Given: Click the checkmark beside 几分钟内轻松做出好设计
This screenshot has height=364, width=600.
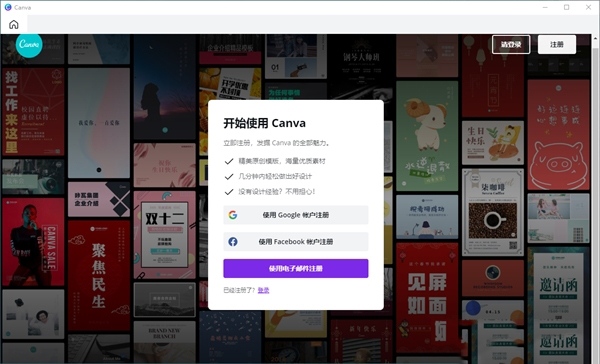Looking at the screenshot, I should [x=229, y=176].
